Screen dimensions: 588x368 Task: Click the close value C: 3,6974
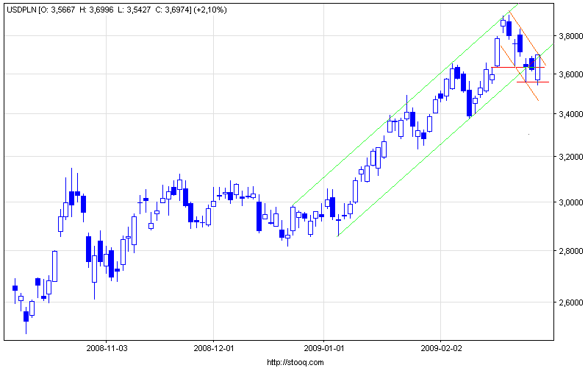173,10
